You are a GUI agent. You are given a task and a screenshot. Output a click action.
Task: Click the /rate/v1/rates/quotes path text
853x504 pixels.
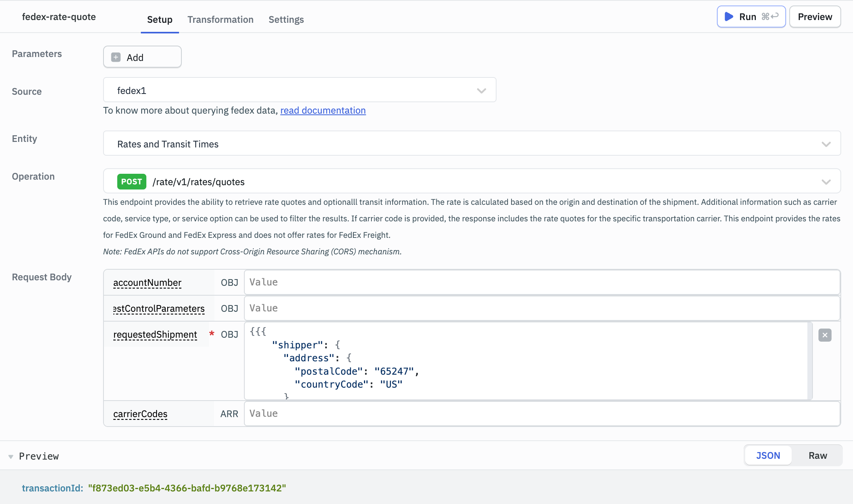198,182
